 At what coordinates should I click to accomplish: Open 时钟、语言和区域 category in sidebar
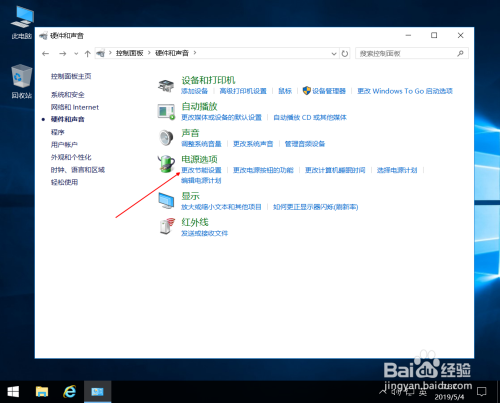pyautogui.click(x=78, y=170)
